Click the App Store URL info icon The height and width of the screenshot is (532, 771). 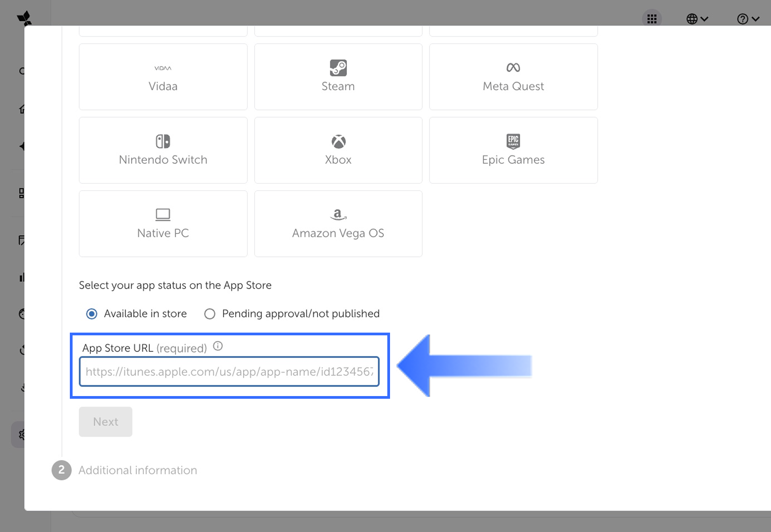click(218, 347)
